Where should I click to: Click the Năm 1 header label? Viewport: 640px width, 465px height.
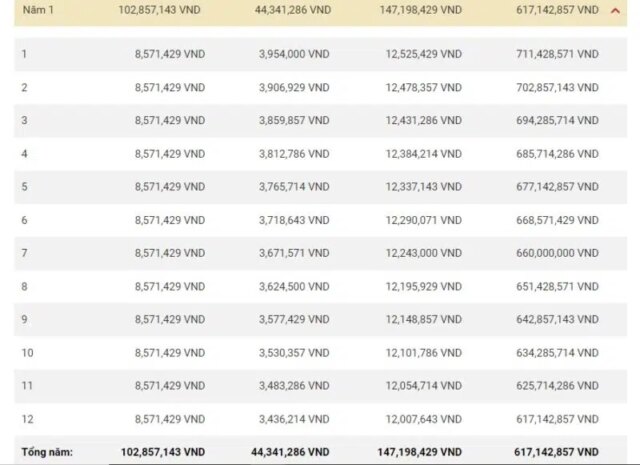coord(37,9)
